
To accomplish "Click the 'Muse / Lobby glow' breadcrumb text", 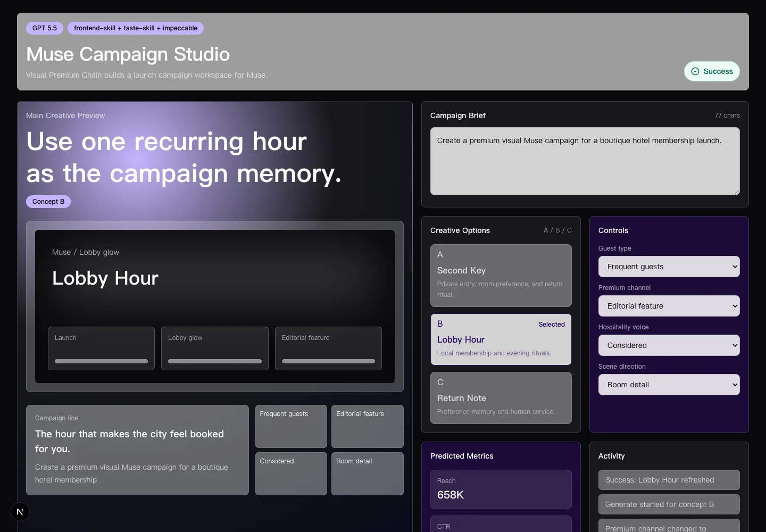I will 86,252.
